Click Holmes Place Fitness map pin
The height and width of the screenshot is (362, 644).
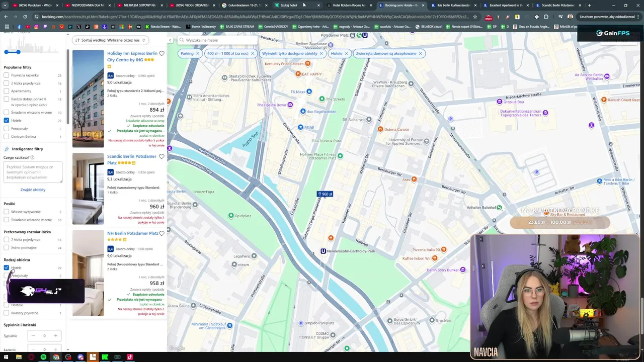click(x=340, y=156)
